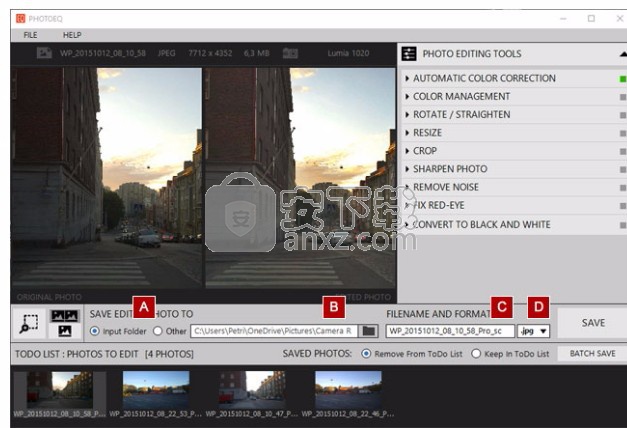Open the .jpg file format dropdown
Viewport: 627px width, 428px height.
coord(533,331)
